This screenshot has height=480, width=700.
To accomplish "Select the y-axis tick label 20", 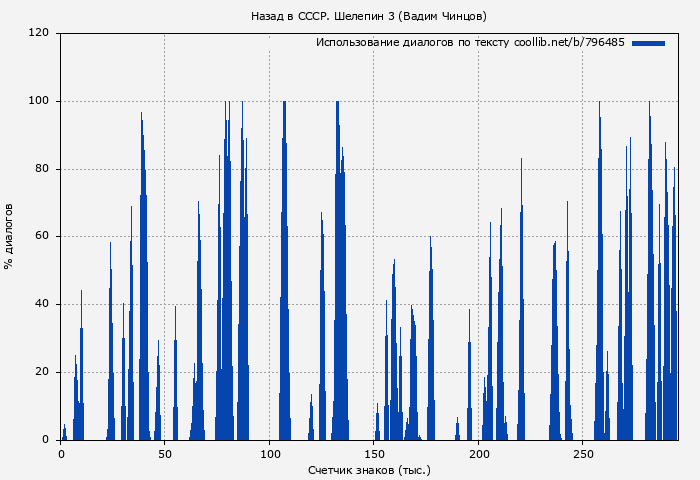I will click(x=42, y=372).
